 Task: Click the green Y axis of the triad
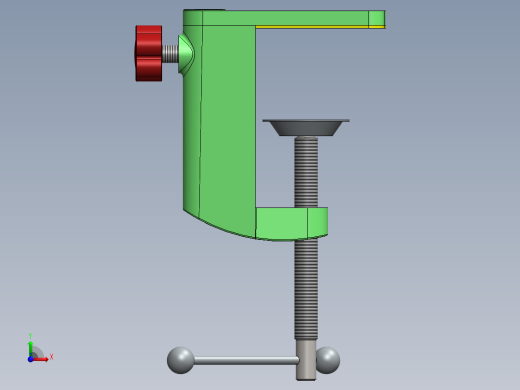31,348
